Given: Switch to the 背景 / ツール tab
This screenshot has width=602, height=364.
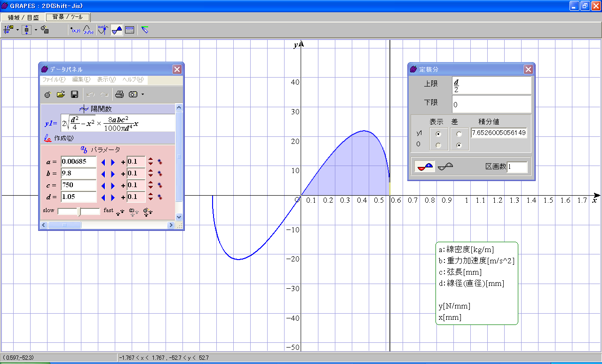Looking at the screenshot, I should tap(68, 17).
